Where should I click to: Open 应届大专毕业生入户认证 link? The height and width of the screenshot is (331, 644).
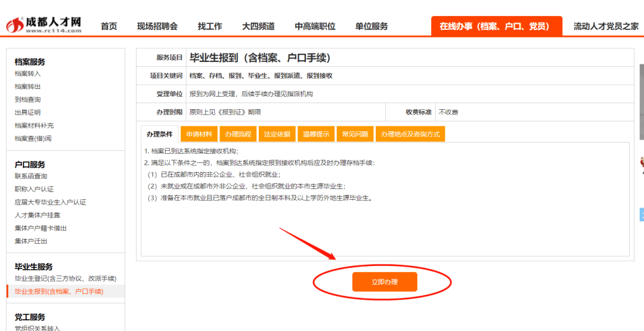(51, 202)
